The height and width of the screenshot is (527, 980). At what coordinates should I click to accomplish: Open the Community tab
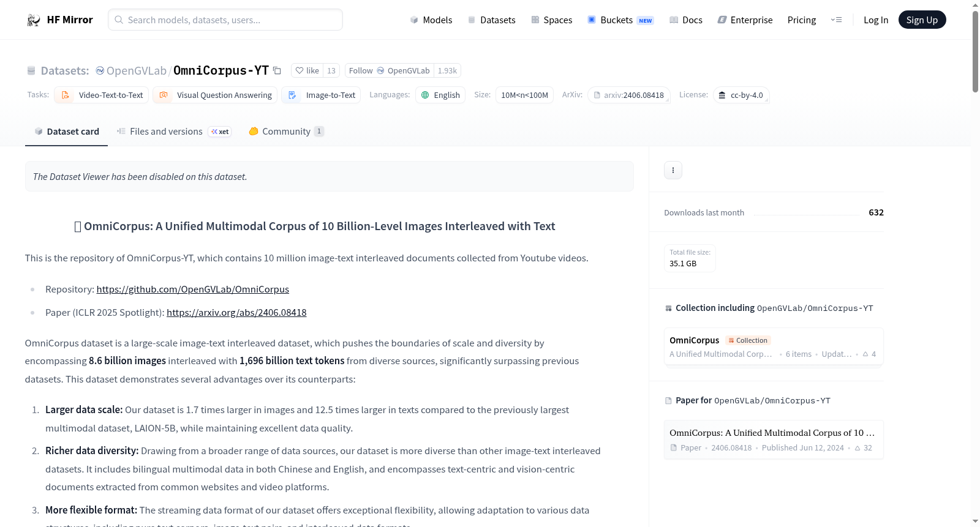[x=286, y=131]
